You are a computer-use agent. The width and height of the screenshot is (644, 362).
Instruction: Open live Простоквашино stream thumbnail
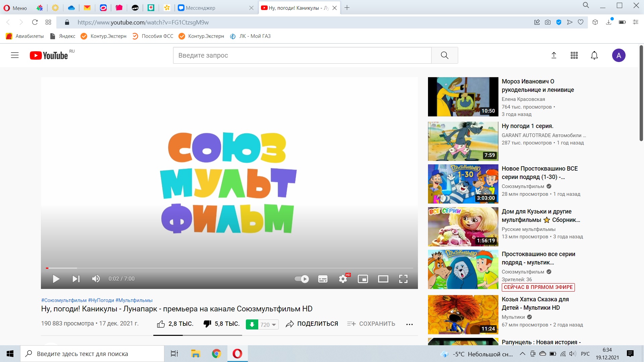(463, 269)
